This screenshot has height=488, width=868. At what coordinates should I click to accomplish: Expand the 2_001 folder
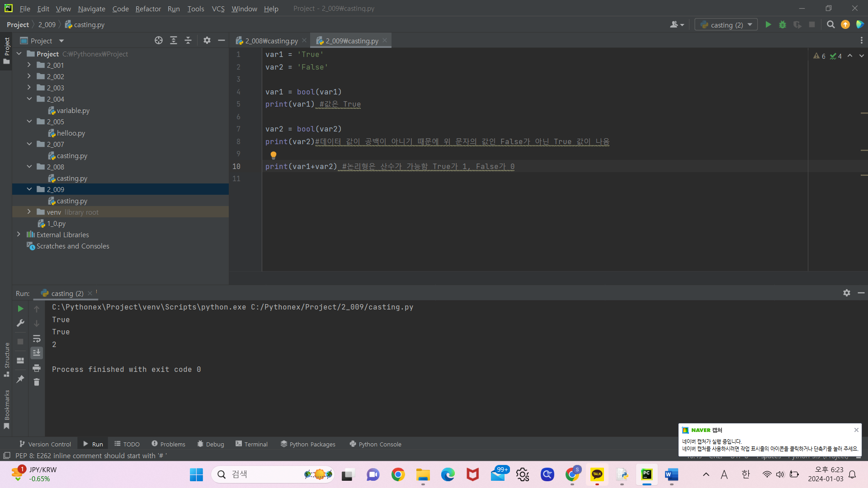tap(29, 65)
